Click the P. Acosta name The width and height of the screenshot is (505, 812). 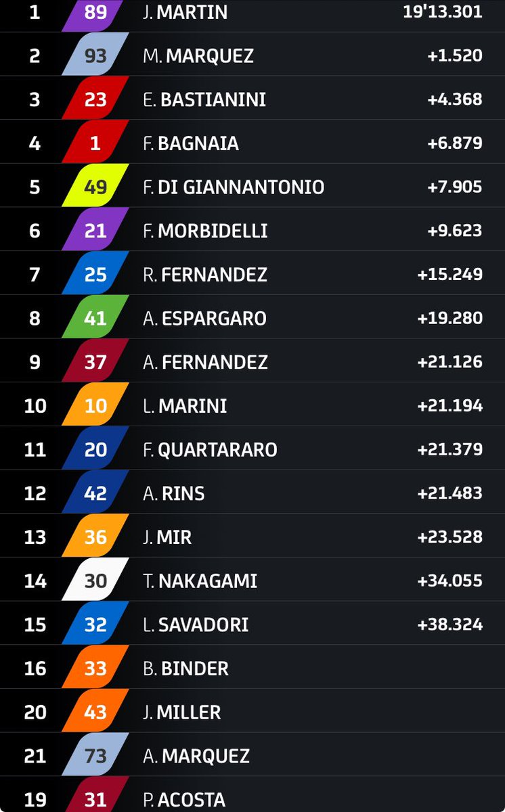pyautogui.click(x=184, y=799)
